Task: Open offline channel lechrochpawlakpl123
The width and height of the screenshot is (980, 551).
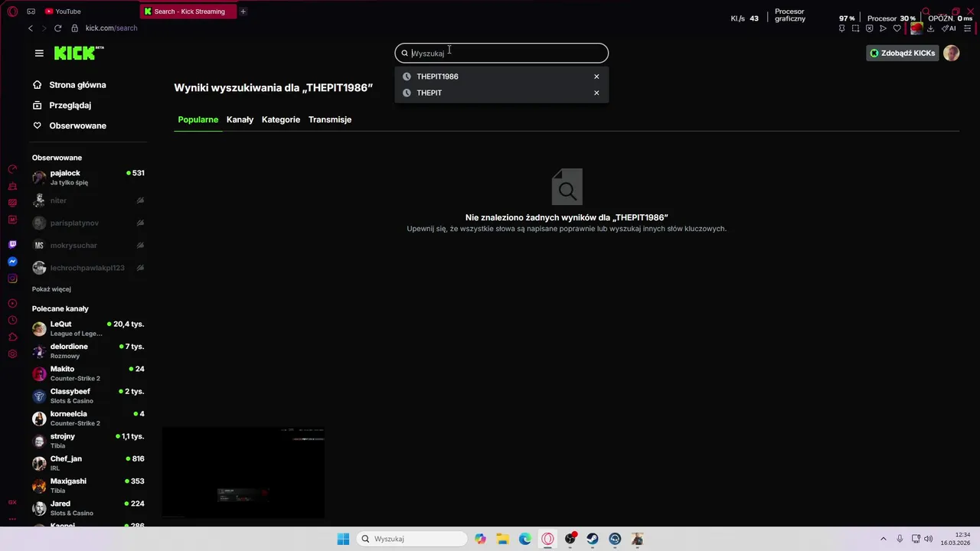Action: [x=88, y=268]
